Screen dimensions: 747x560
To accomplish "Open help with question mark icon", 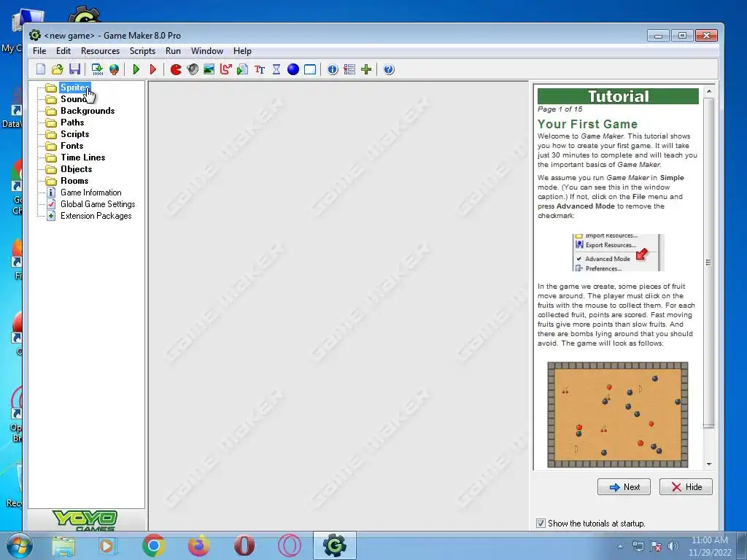I will coord(389,69).
